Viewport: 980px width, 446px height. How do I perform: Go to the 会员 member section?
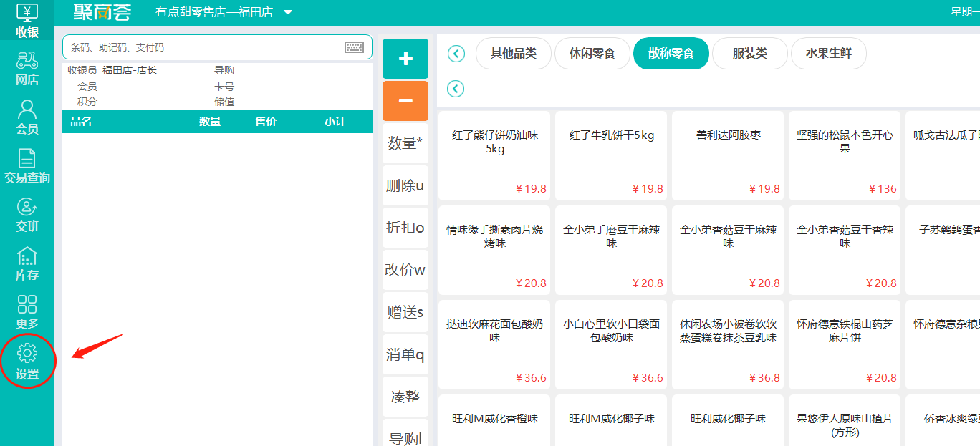coord(27,118)
